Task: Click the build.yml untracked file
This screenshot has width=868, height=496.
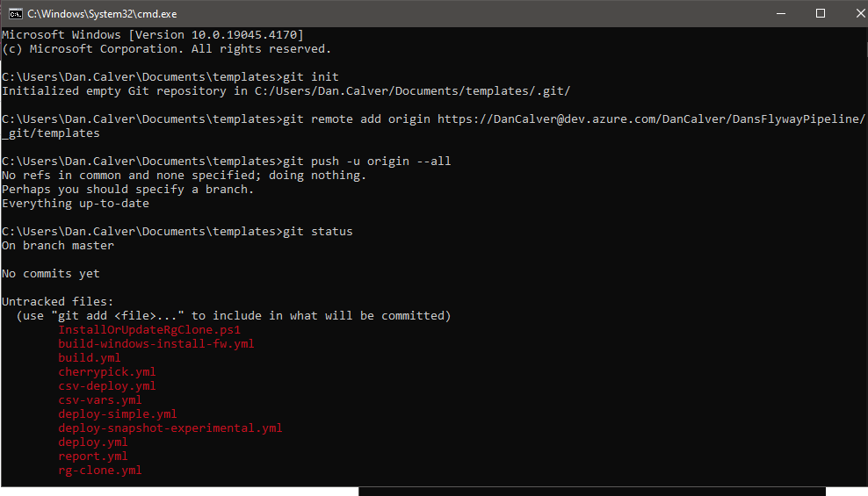Action: pos(89,358)
